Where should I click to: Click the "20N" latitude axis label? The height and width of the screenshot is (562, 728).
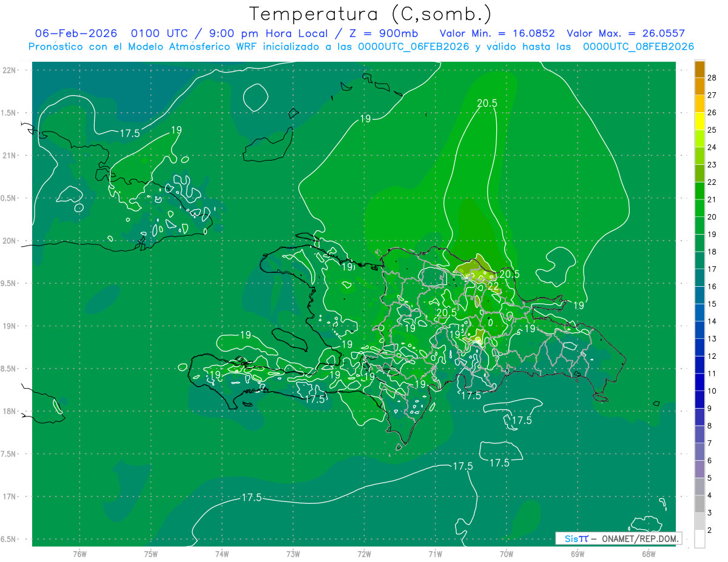point(10,241)
